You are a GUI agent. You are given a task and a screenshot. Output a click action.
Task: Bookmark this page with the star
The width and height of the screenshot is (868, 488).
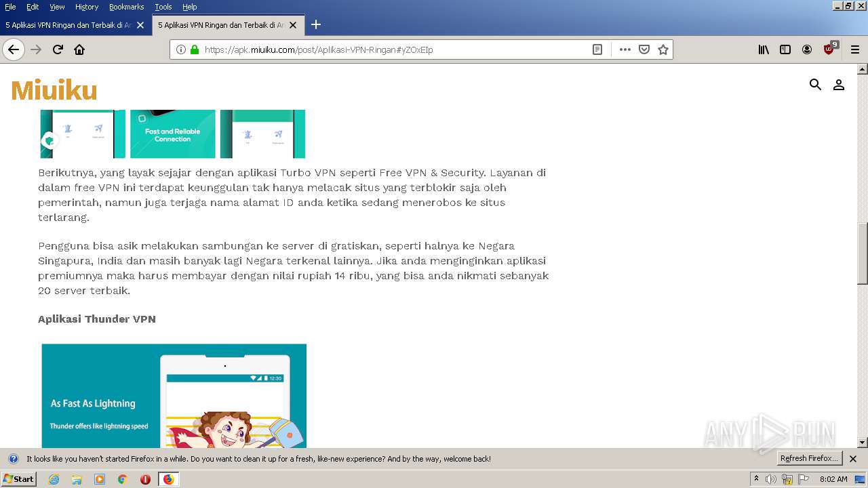[663, 49]
